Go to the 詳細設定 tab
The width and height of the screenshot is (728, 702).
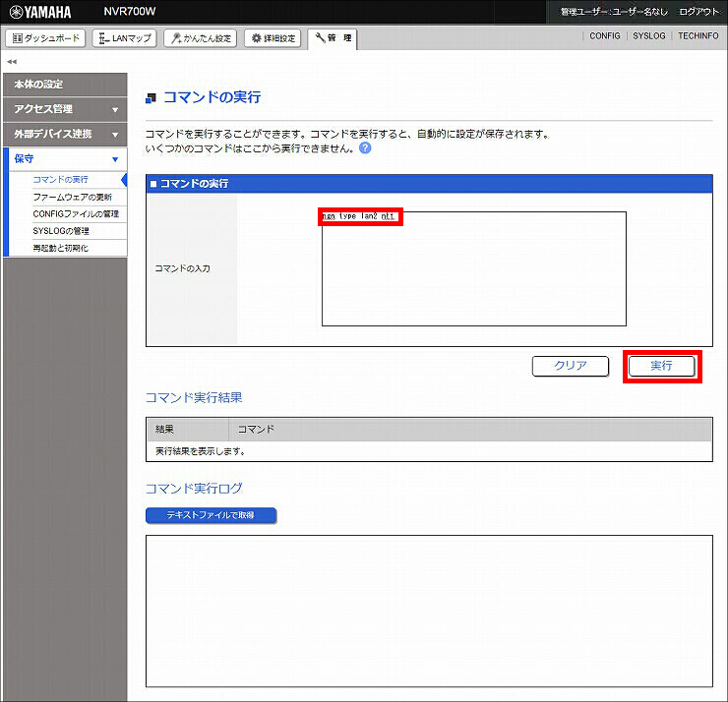pos(273,38)
